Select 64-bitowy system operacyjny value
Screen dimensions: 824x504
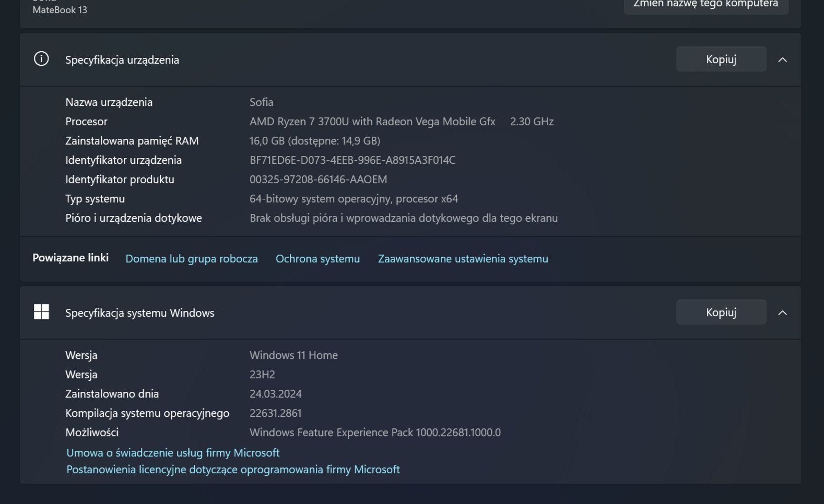pyautogui.click(x=354, y=199)
